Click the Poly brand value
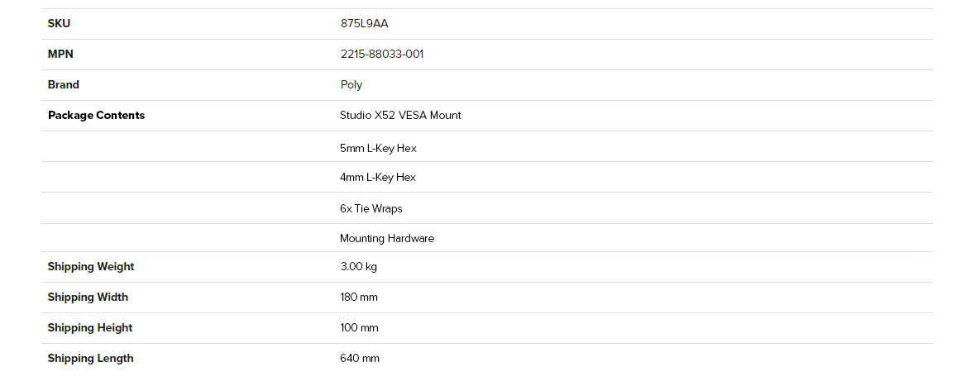 click(x=351, y=85)
